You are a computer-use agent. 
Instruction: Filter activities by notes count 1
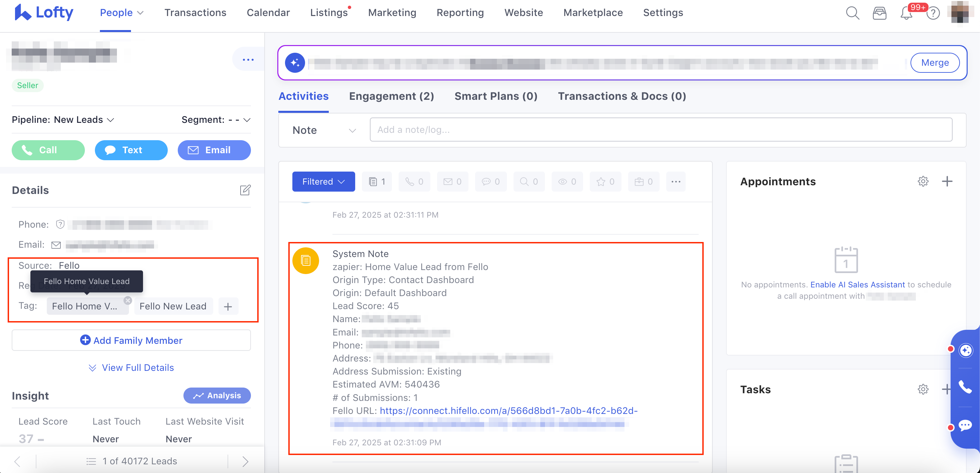point(377,182)
